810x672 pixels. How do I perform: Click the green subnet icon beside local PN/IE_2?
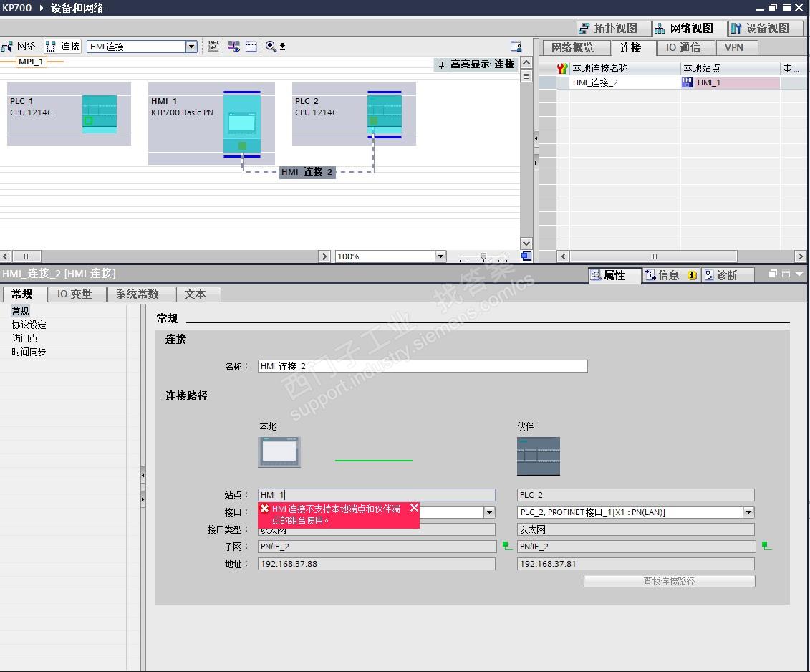pyautogui.click(x=507, y=546)
